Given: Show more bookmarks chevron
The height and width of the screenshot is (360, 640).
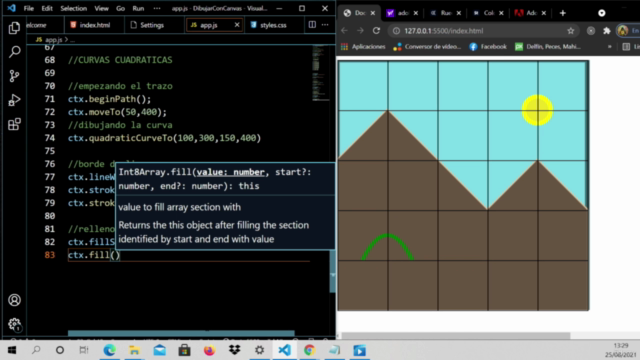Looking at the screenshot, I should coord(610,47).
